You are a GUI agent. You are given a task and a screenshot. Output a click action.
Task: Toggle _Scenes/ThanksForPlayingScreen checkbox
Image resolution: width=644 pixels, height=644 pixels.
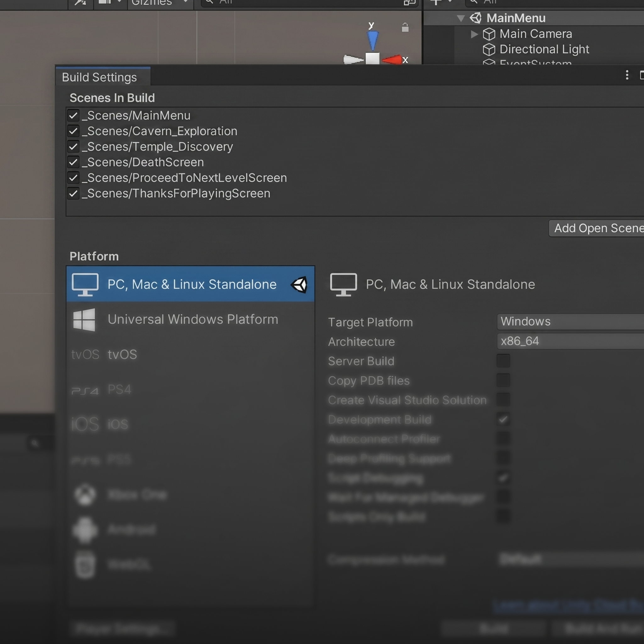pos(73,193)
